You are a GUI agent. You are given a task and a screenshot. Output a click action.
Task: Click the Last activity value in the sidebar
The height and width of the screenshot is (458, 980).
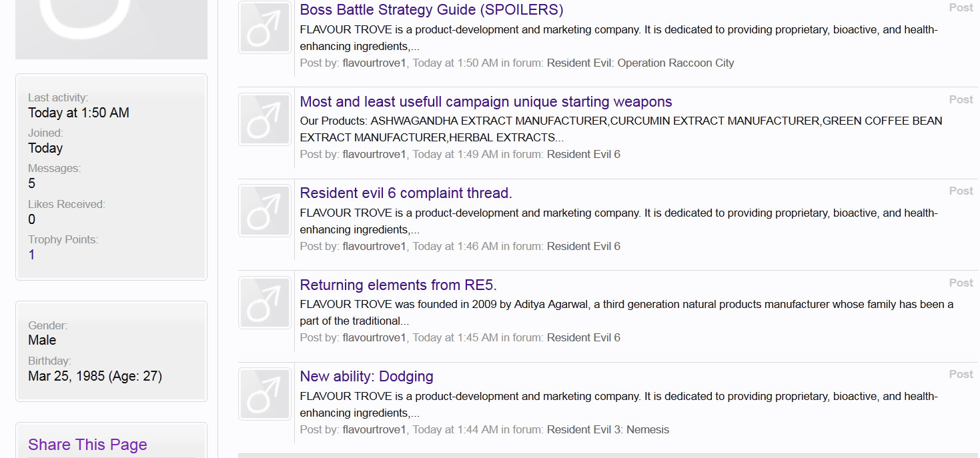79,113
